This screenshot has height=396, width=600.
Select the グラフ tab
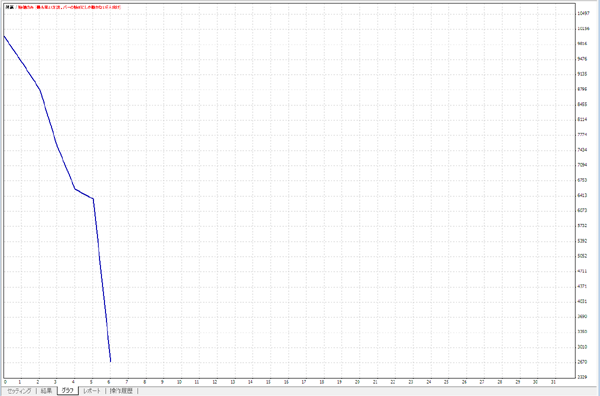click(x=68, y=391)
